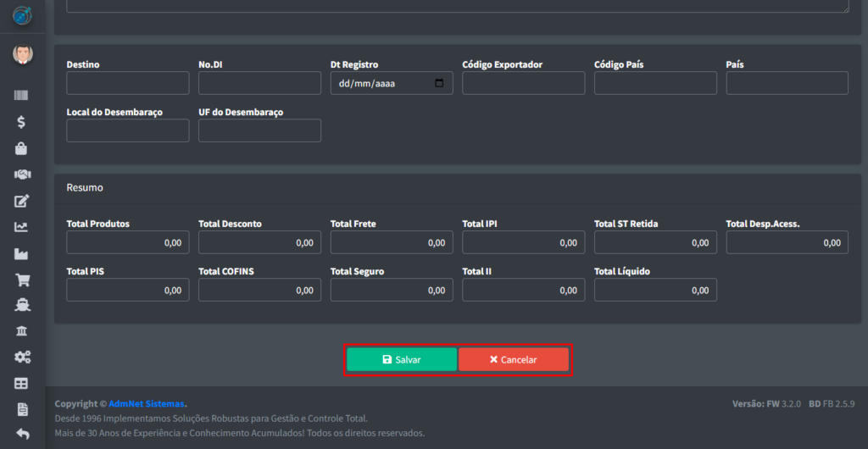Click the bank building sidebar icon
This screenshot has height=449, width=868.
pyautogui.click(x=22, y=331)
